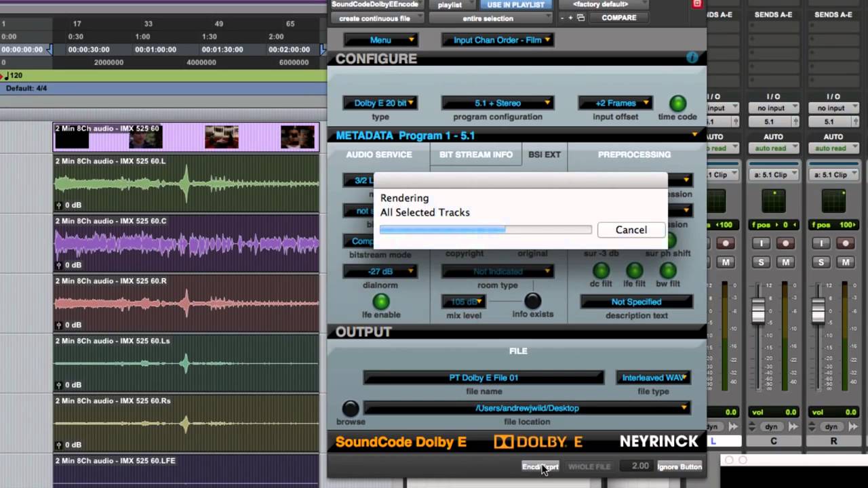Screen dimensions: 868x488
Task: Select previous preset with minus button
Action: pyautogui.click(x=562, y=18)
